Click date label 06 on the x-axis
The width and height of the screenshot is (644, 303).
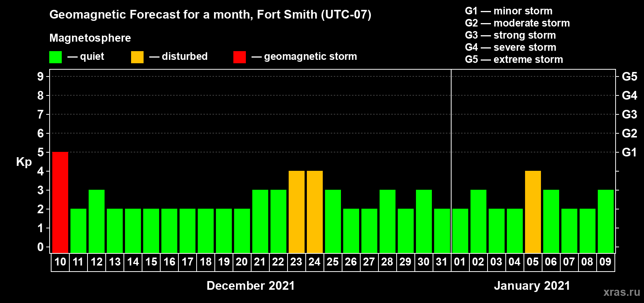pos(551,262)
